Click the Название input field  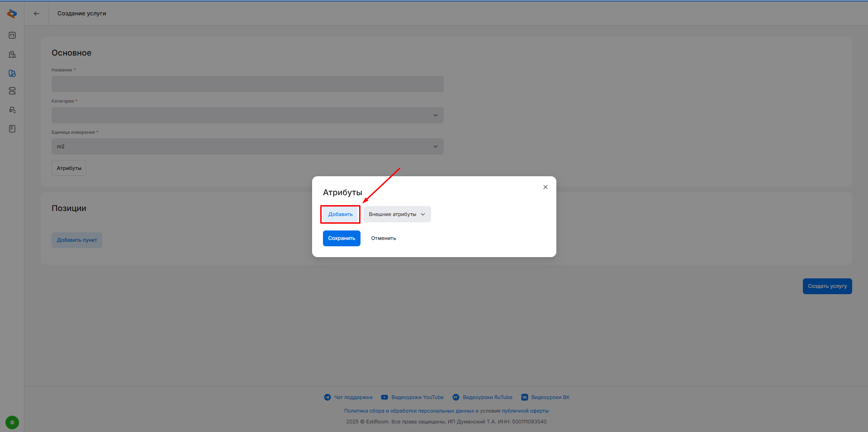pos(247,84)
